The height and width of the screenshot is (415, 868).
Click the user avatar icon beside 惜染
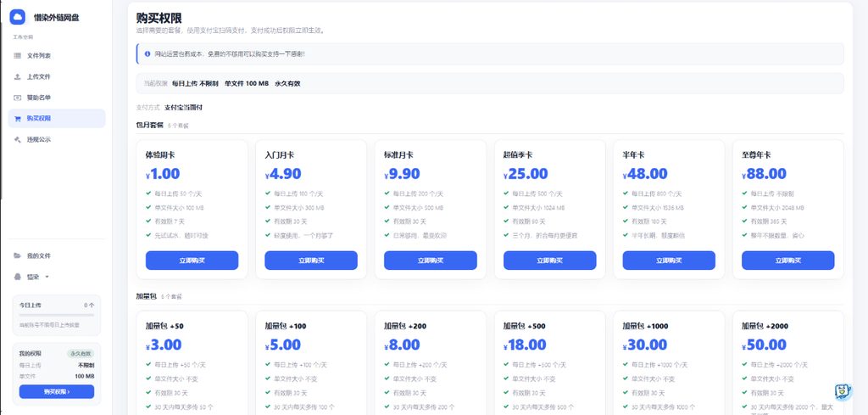17,277
